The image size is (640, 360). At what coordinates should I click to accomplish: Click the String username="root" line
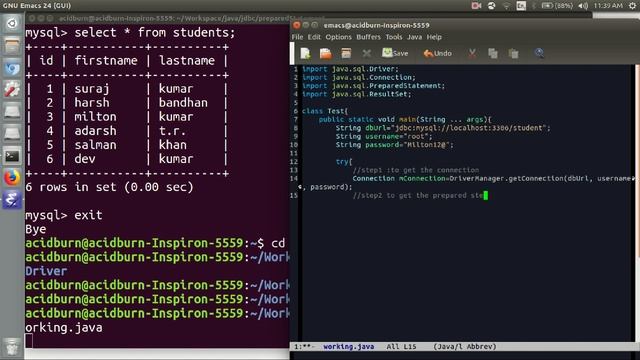[384, 136]
